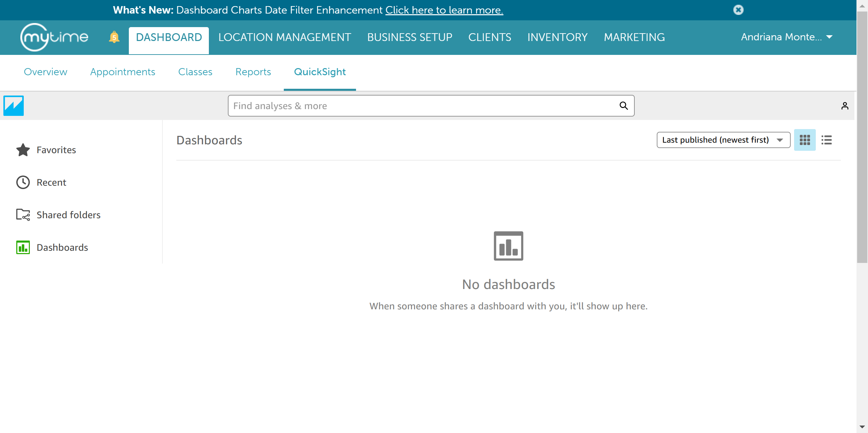868x433 pixels.
Task: Open the Reports tab
Action: [253, 72]
